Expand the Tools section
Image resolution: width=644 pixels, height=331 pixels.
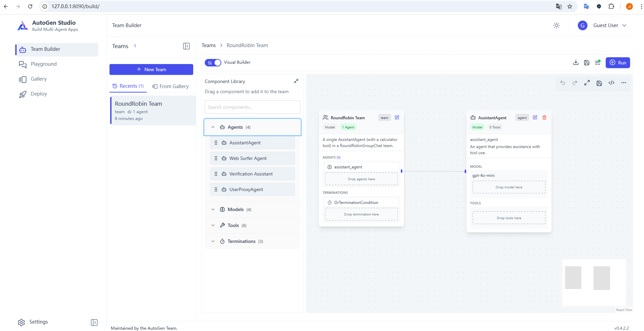pyautogui.click(x=253, y=225)
